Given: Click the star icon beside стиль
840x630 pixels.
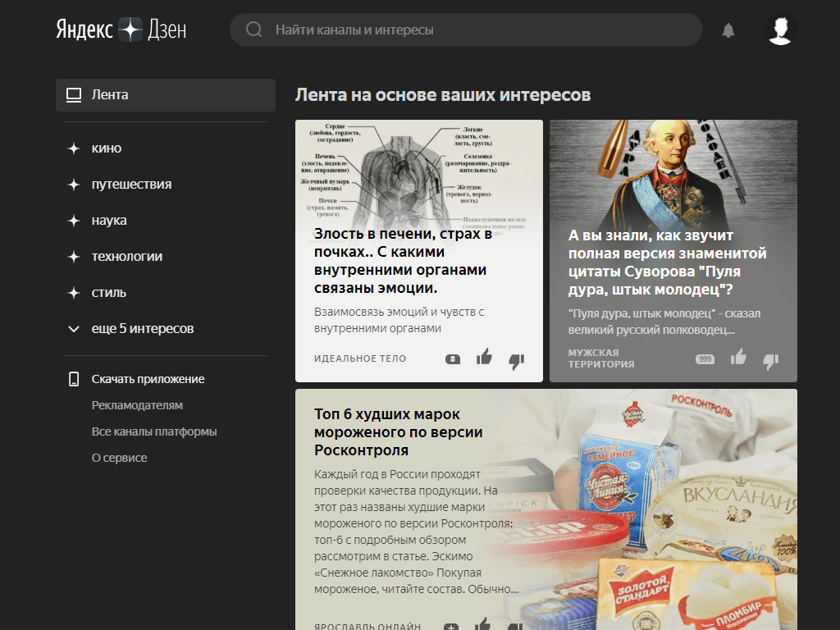Looking at the screenshot, I should (74, 293).
